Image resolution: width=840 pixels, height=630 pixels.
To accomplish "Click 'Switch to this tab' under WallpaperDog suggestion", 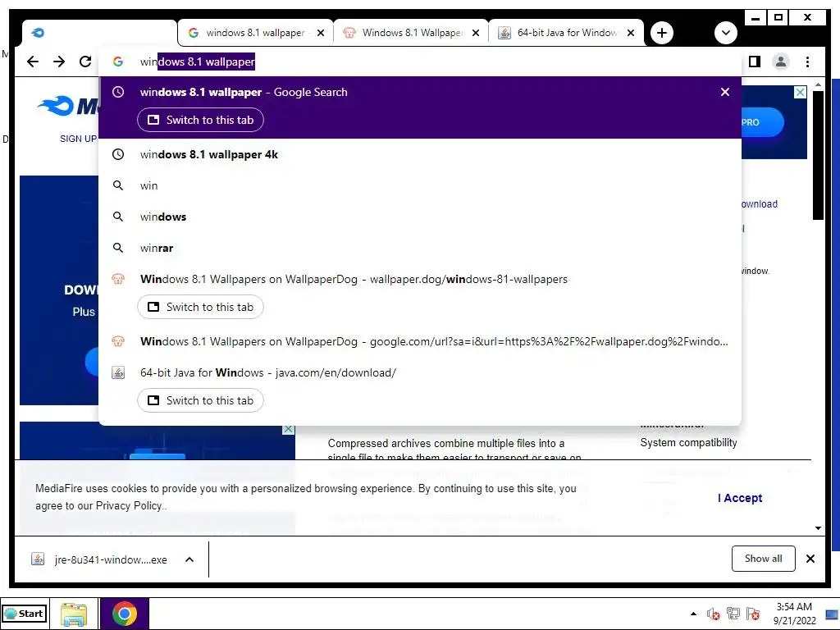I will point(200,307).
